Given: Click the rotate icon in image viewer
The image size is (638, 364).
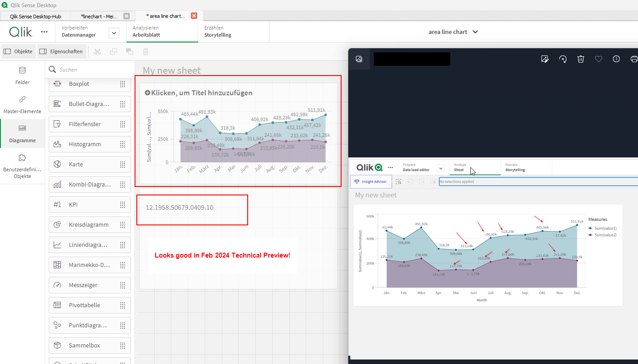Looking at the screenshot, I should tap(563, 59).
